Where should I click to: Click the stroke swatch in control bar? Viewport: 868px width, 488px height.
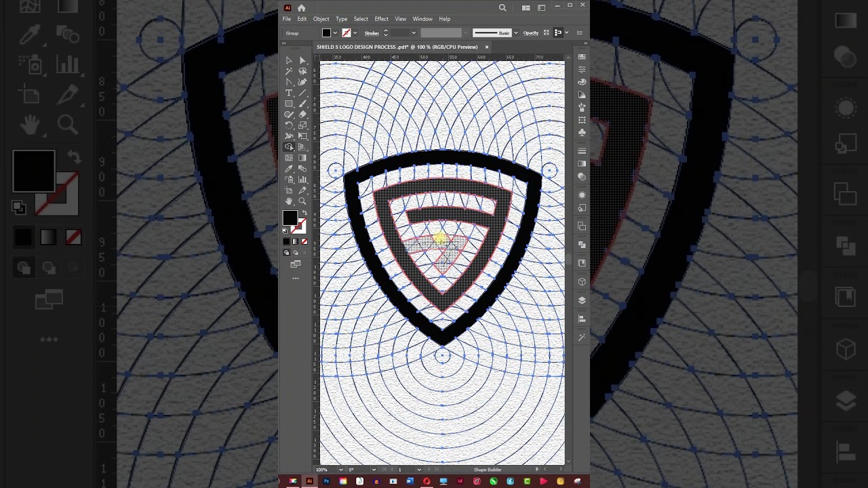coord(347,33)
